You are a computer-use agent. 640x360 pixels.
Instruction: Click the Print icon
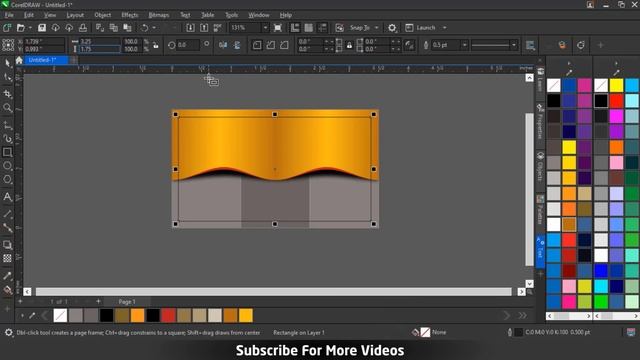click(x=83, y=28)
